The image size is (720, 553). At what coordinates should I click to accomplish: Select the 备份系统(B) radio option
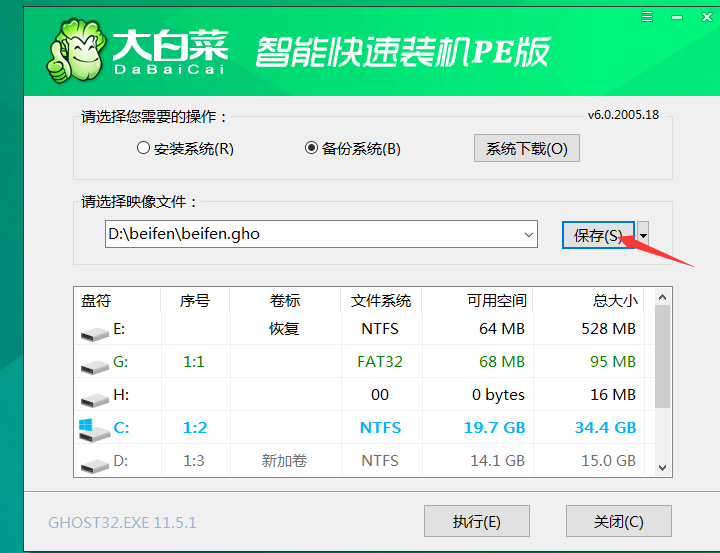tap(353, 148)
